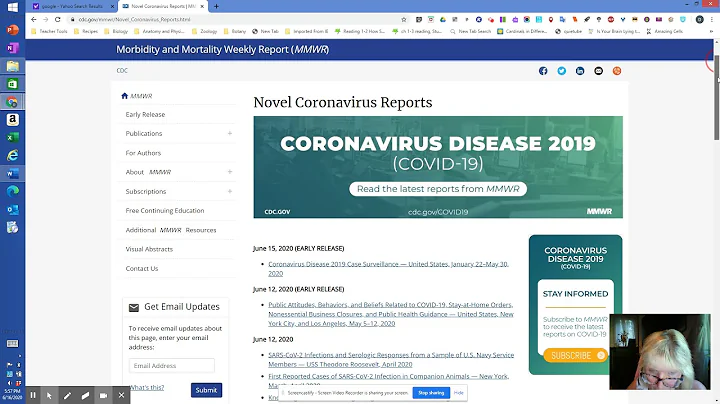The width and height of the screenshot is (720, 404).
Task: Open the Botany bookmark folder
Action: point(235,31)
